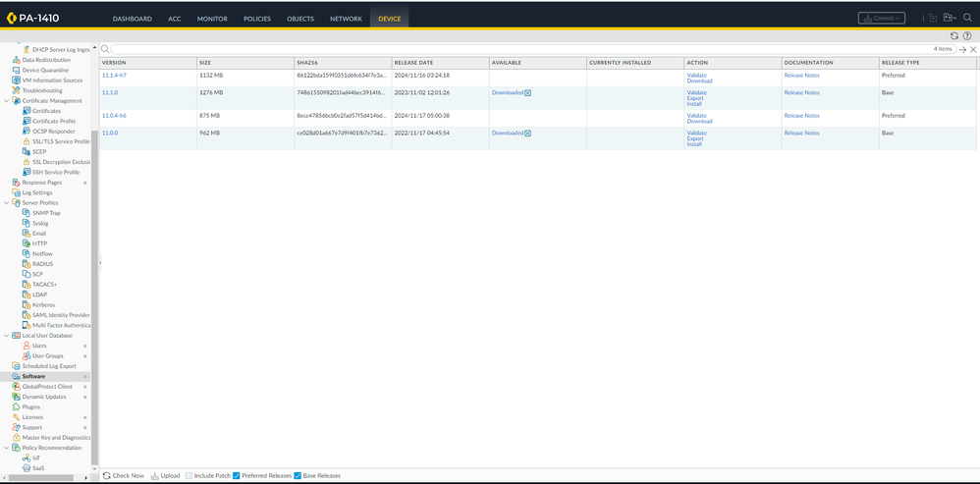Image resolution: width=980 pixels, height=484 pixels.
Task: Click the Check Now refresh icon
Action: point(107,475)
